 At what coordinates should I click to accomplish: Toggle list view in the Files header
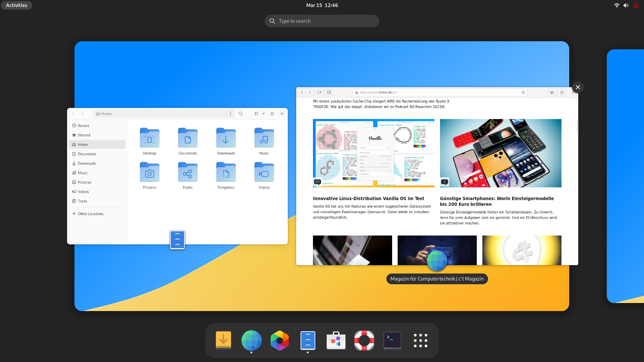[x=256, y=114]
